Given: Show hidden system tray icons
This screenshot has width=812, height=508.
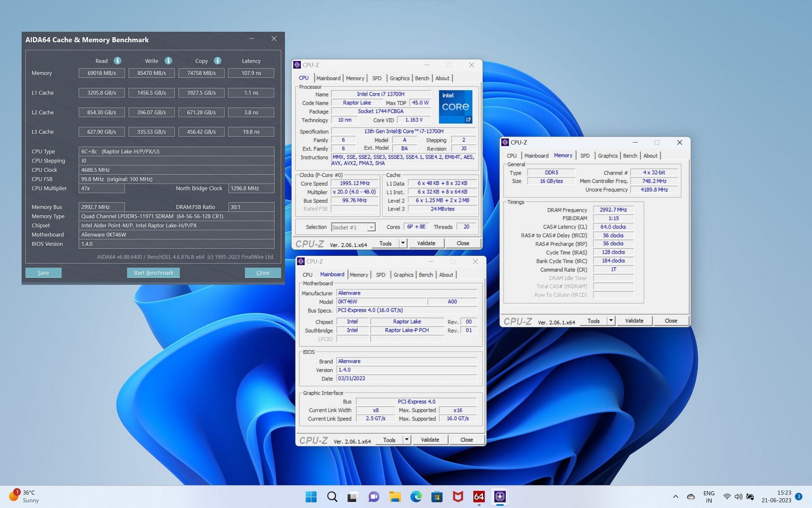Looking at the screenshot, I should click(x=675, y=497).
